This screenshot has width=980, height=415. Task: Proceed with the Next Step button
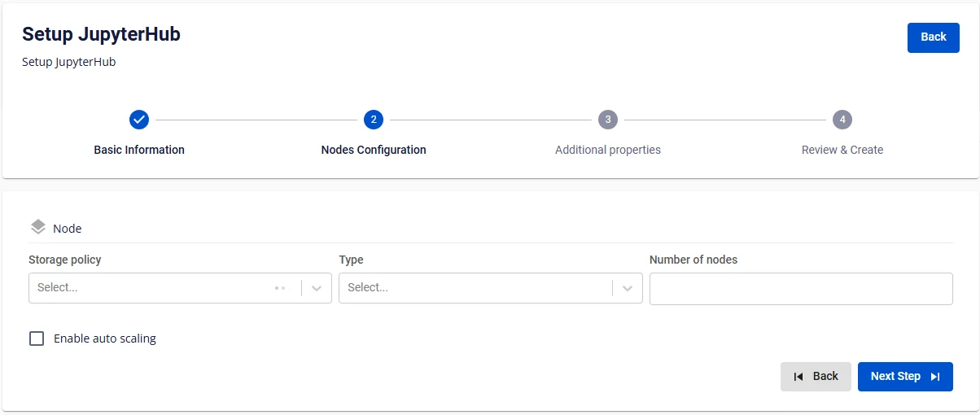905,377
